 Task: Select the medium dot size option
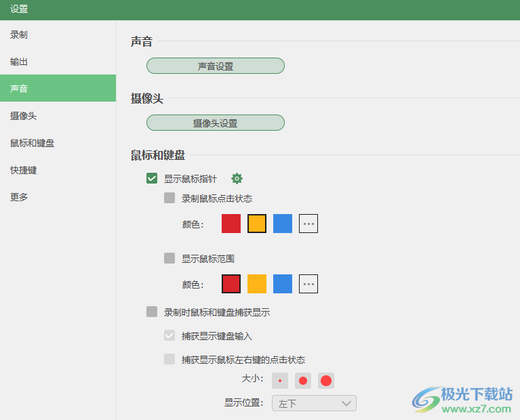point(303,381)
